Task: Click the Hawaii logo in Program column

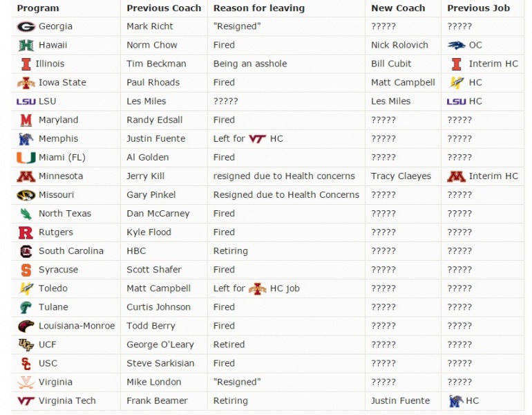Action: 26,45
